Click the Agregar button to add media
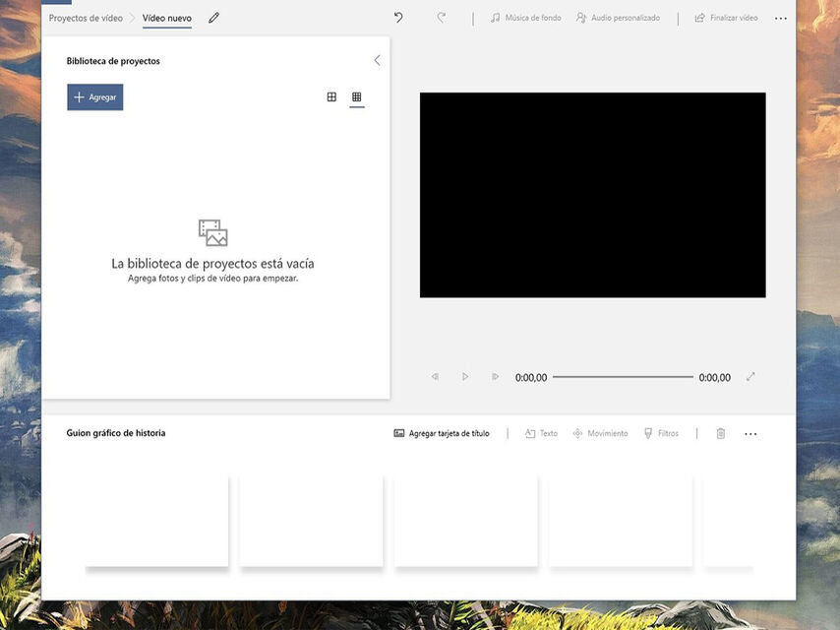 click(94, 96)
